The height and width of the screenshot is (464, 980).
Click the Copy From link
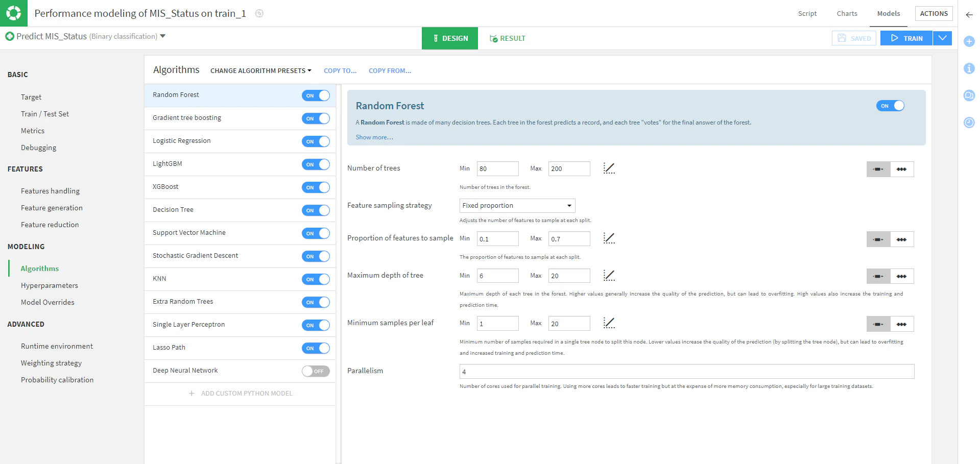390,70
